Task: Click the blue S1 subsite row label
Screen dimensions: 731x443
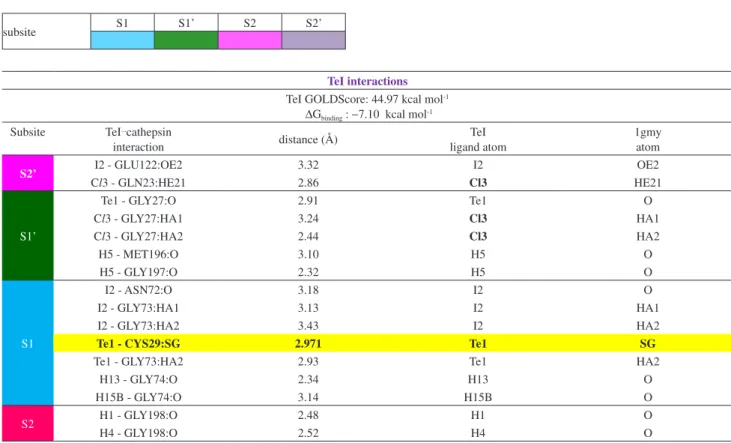Action: 28,343
